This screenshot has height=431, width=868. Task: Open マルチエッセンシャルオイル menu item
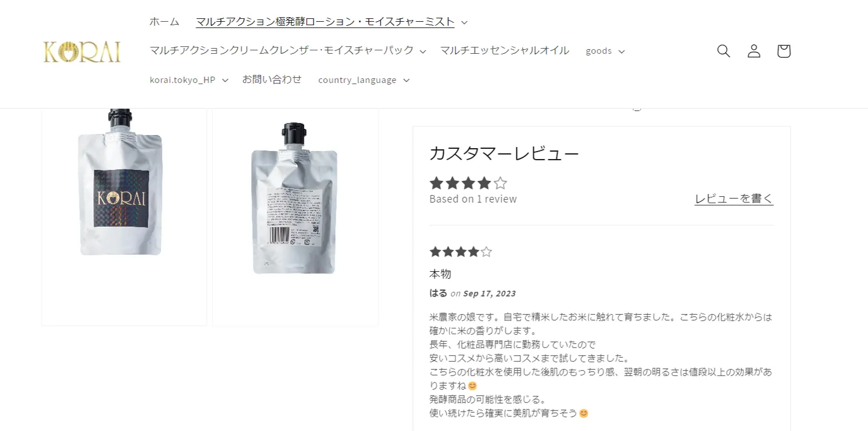504,50
